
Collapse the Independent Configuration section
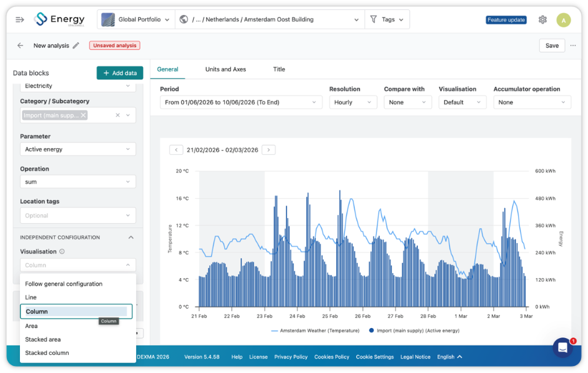click(x=131, y=237)
